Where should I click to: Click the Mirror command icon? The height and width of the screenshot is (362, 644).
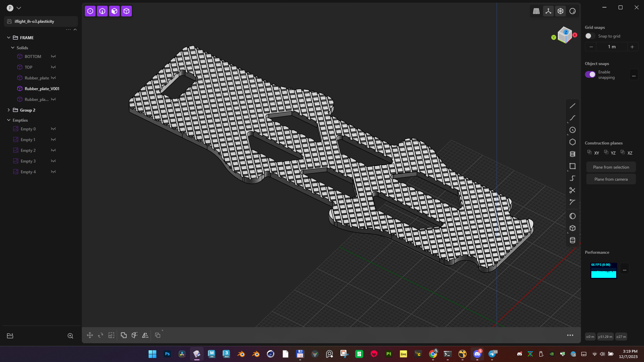[145, 335]
